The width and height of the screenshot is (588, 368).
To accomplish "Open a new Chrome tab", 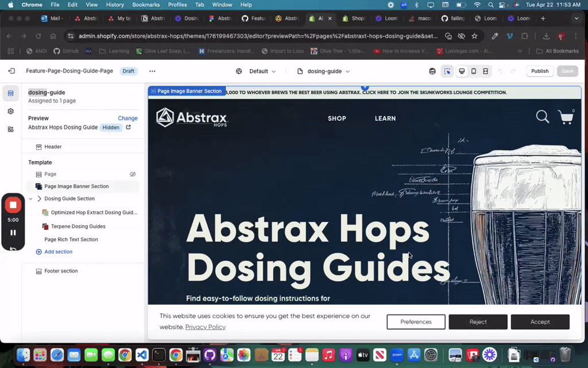I will click(x=543, y=18).
